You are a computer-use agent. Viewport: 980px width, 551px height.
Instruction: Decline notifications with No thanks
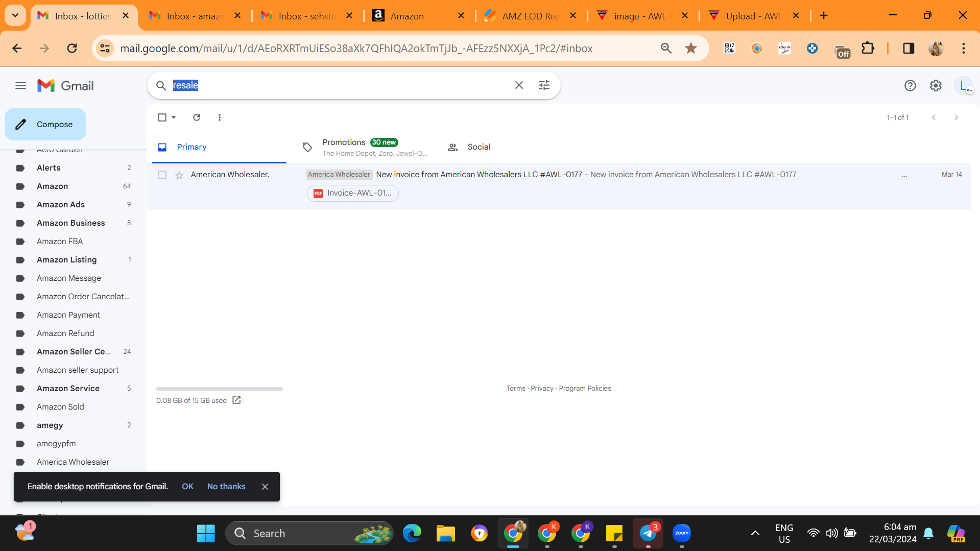tap(226, 487)
